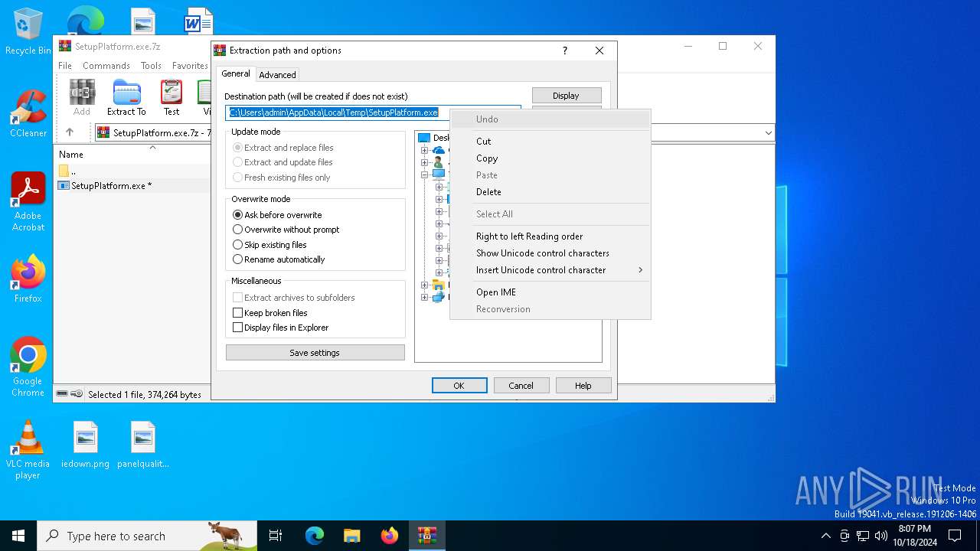Choose Delete from the context menu
This screenshot has height=551, width=980.
[x=550, y=192]
